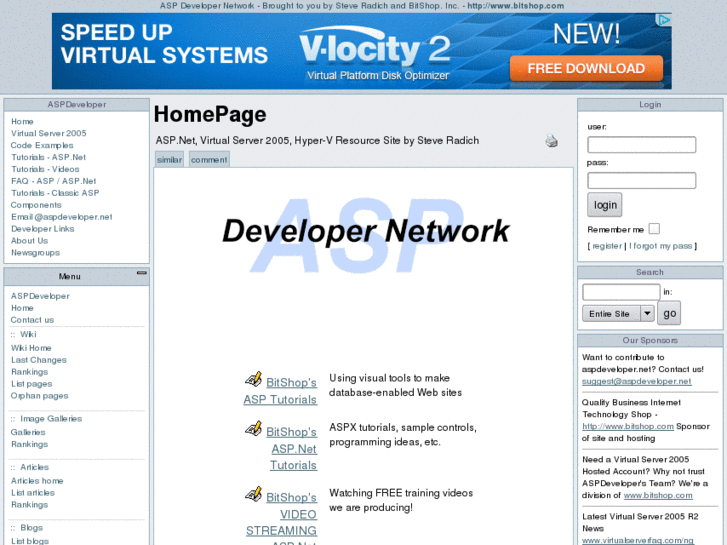Open Tutorials - ASP.Net link
Image resolution: width=727 pixels, height=545 pixels.
[48, 157]
